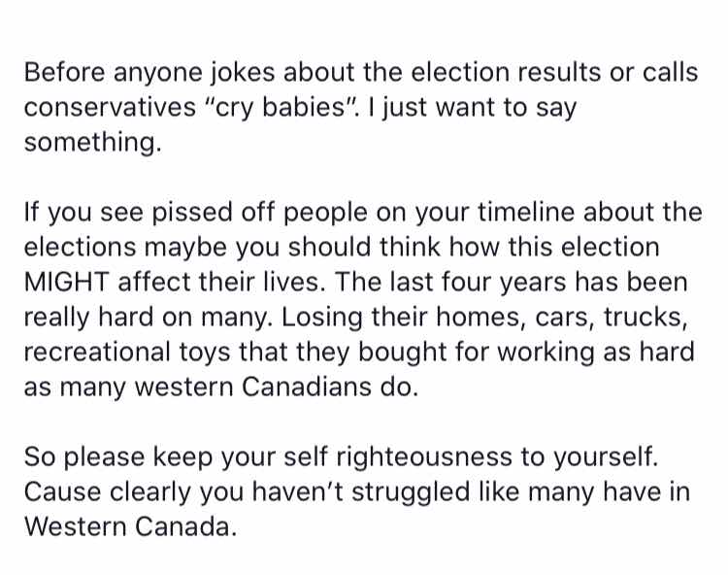
Task: Click the final words "Western Canada."
Action: click(x=130, y=526)
